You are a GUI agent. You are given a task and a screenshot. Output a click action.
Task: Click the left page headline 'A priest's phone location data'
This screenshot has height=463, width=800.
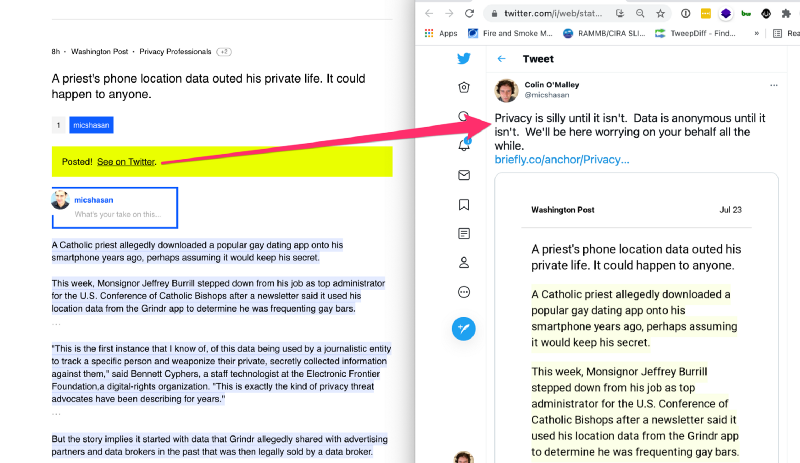point(209,86)
